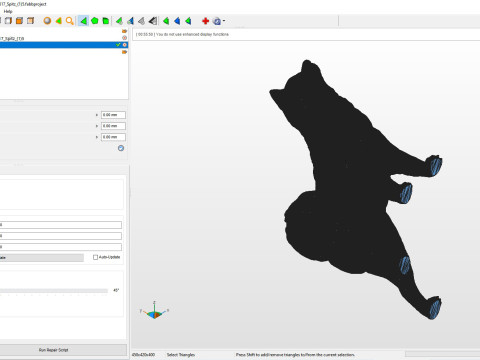The height and width of the screenshot is (360, 480).
Task: Click green triangle left of the blue triangle
Action: click(x=166, y=21)
